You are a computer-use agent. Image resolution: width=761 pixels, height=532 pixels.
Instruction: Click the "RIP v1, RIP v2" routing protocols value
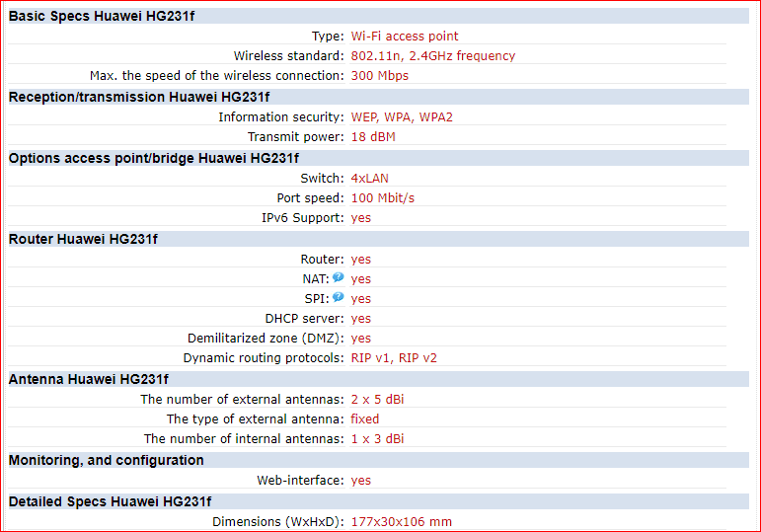click(394, 357)
